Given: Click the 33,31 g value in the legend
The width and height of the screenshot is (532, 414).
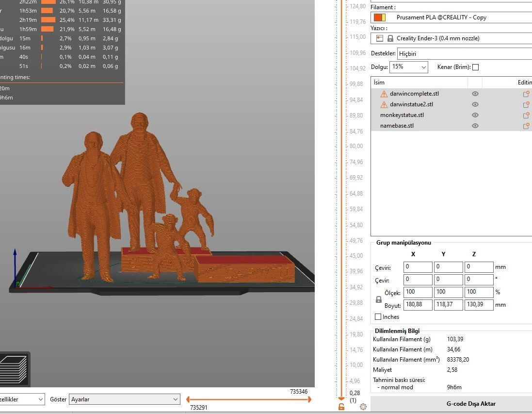Looking at the screenshot, I should pos(112,20).
